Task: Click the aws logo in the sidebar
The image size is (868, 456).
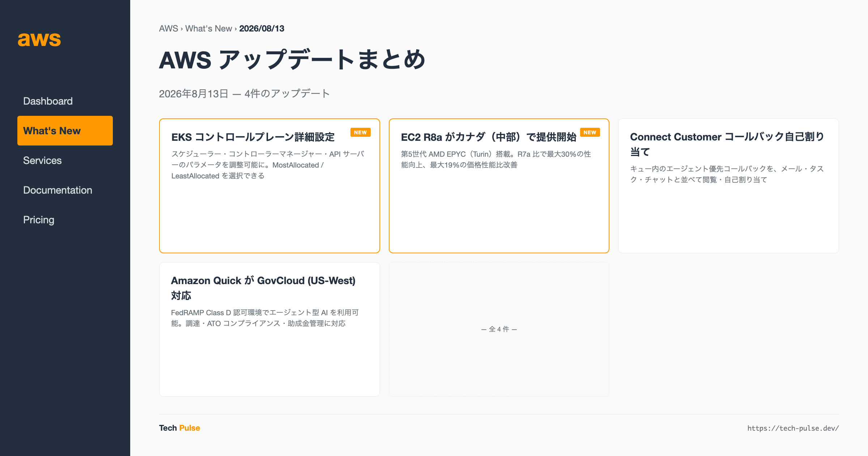Action: (39, 39)
